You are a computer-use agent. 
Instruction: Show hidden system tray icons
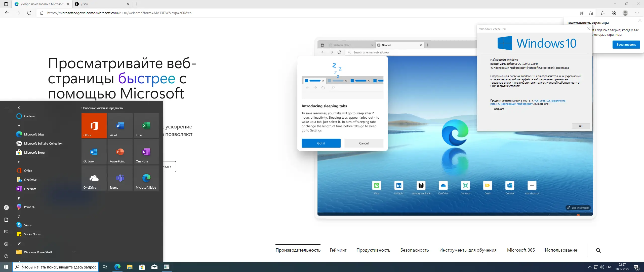click(x=590, y=267)
